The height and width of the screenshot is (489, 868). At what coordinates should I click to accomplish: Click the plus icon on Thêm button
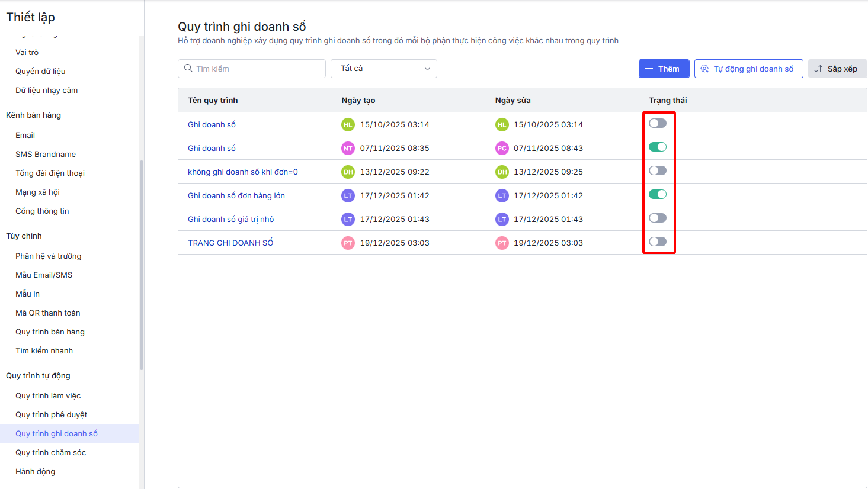click(x=649, y=69)
